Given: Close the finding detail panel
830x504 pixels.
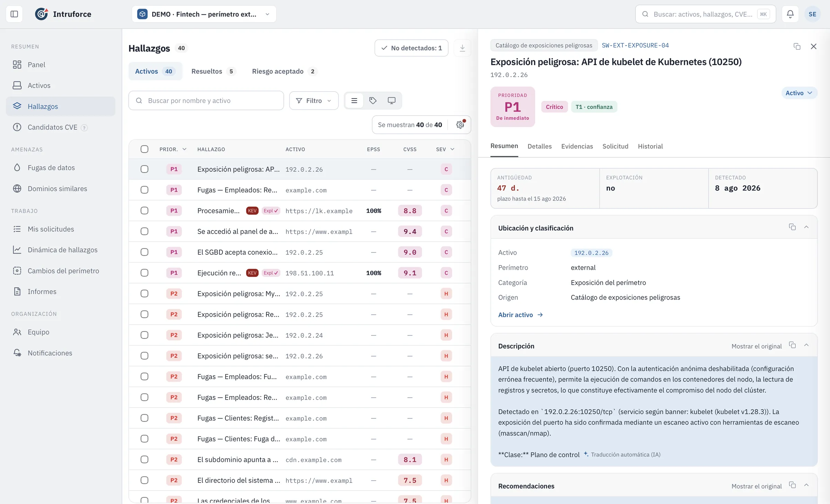Looking at the screenshot, I should (x=813, y=46).
